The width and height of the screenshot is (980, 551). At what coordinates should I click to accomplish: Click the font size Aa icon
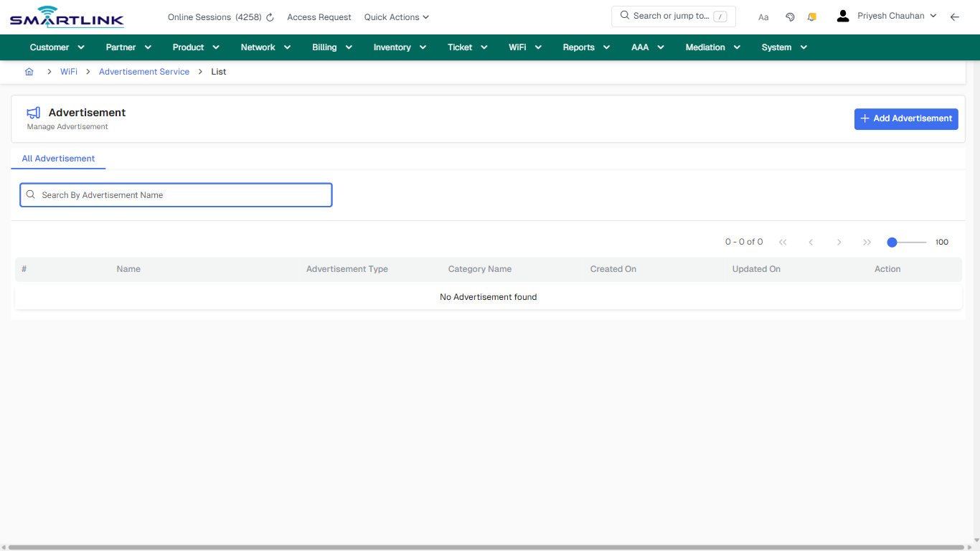[x=763, y=17]
